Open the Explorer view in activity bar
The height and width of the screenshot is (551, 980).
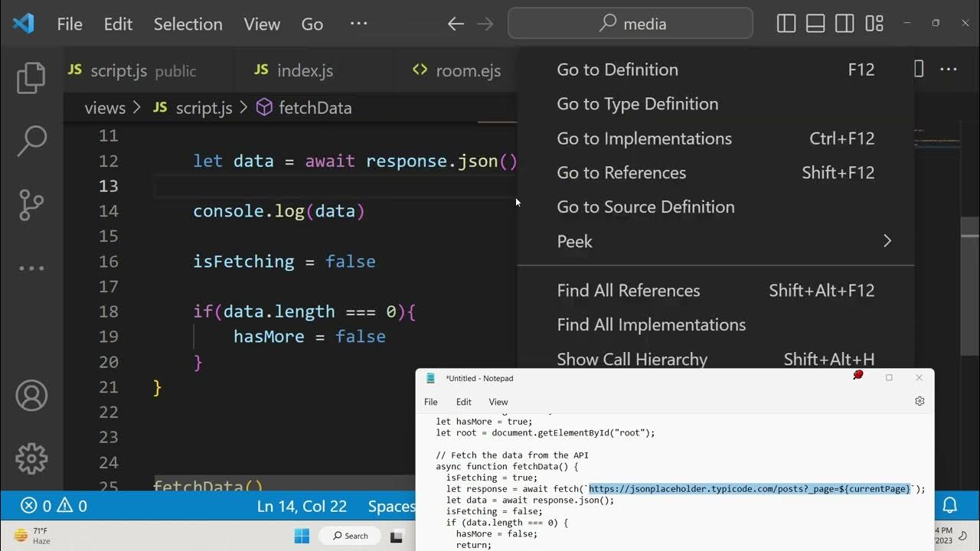pyautogui.click(x=31, y=78)
